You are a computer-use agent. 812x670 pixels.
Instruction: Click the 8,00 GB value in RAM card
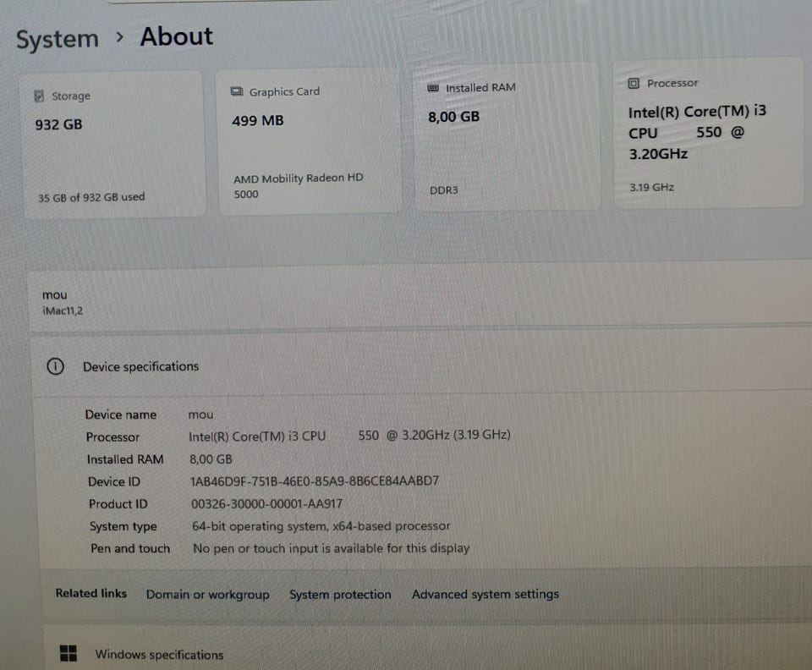[453, 117]
